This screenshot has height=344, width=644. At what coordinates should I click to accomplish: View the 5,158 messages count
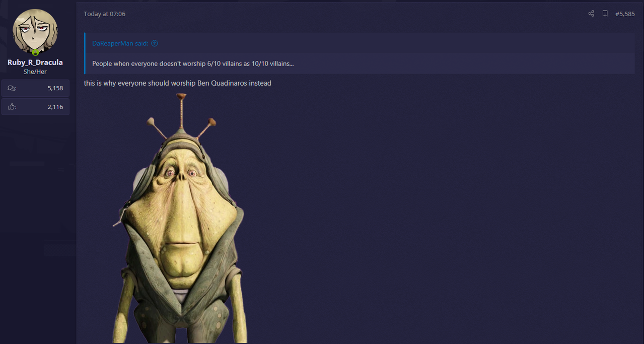tap(55, 88)
